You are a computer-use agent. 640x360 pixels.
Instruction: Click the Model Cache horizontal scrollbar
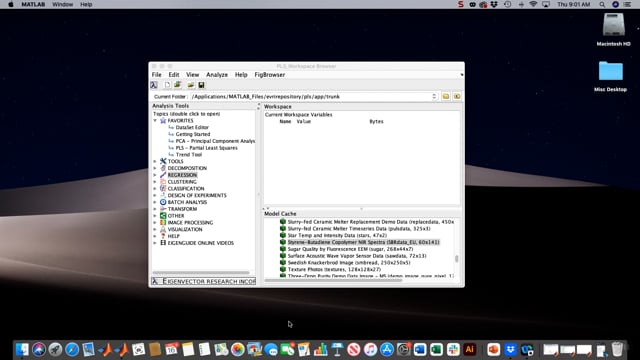point(333,280)
